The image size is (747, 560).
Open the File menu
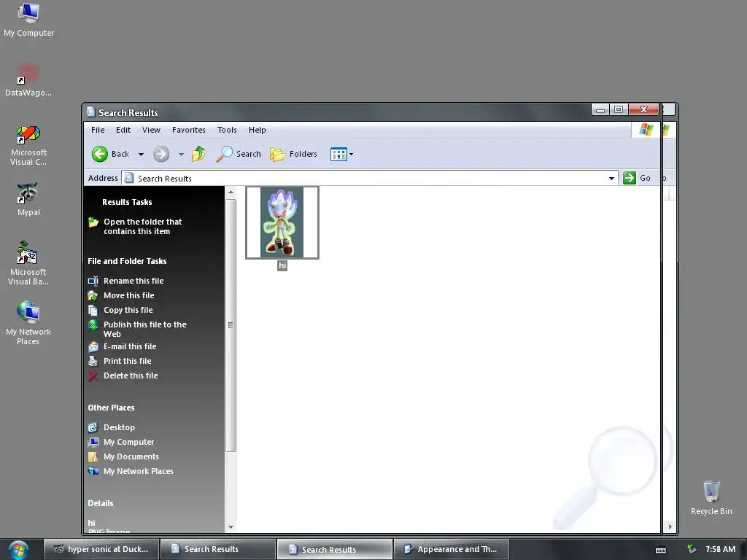98,130
